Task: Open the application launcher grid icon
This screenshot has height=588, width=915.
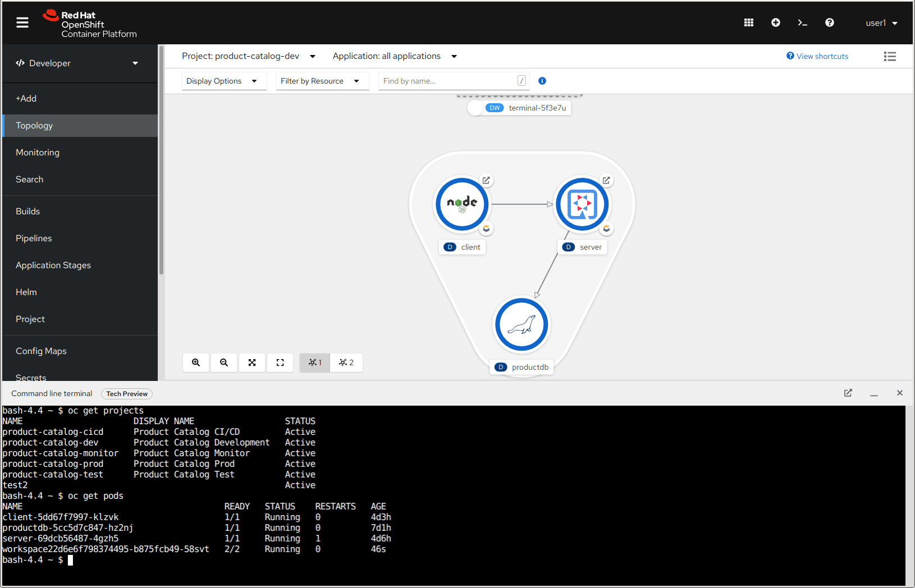Action: (x=749, y=22)
